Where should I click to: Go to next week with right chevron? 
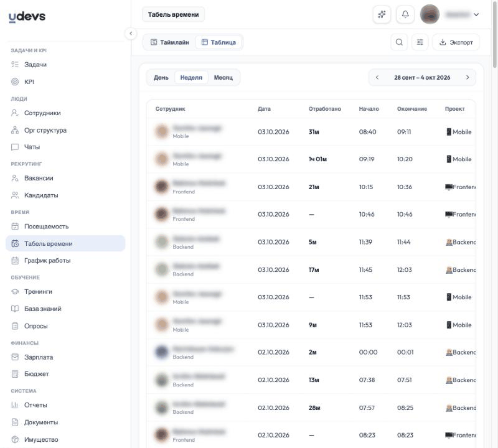tap(467, 78)
